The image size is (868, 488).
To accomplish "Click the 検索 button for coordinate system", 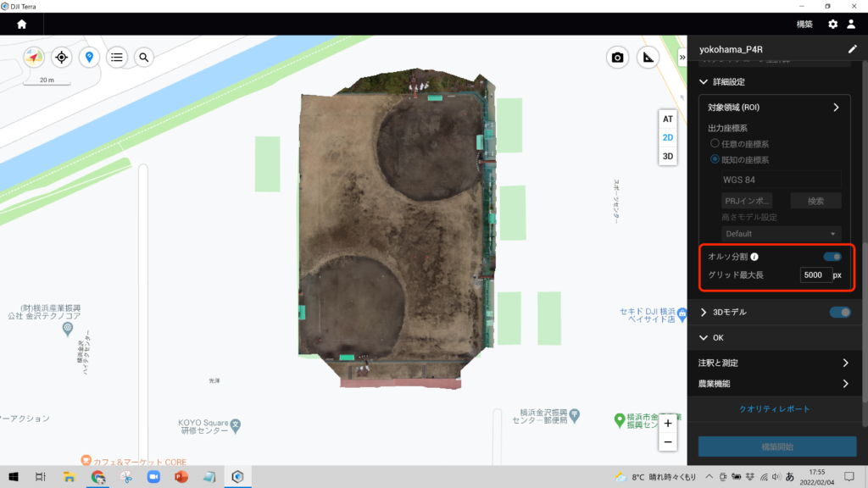I will click(x=815, y=202).
